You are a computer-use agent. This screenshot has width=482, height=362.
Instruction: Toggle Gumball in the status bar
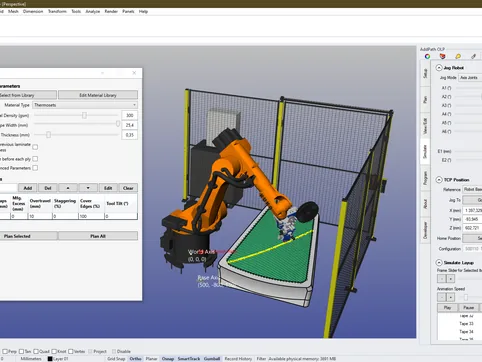tap(212, 359)
